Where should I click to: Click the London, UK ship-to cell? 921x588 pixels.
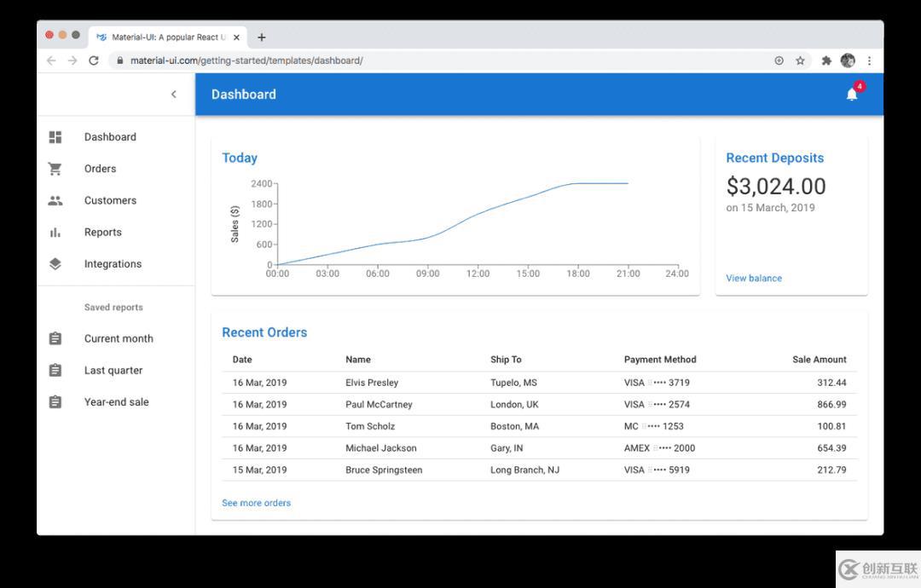tap(514, 404)
